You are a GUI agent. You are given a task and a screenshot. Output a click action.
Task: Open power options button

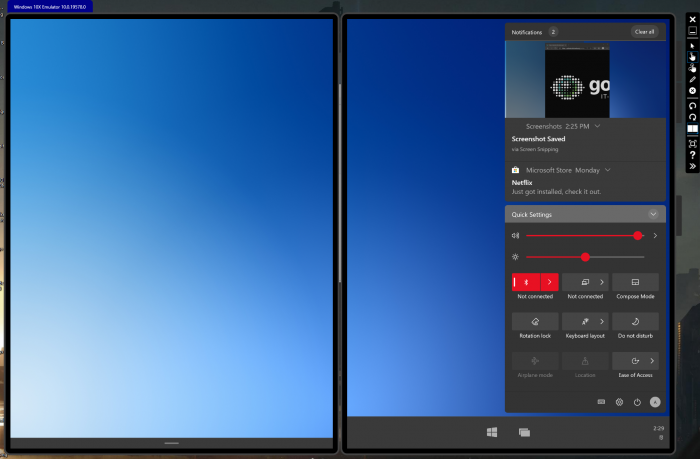[637, 402]
